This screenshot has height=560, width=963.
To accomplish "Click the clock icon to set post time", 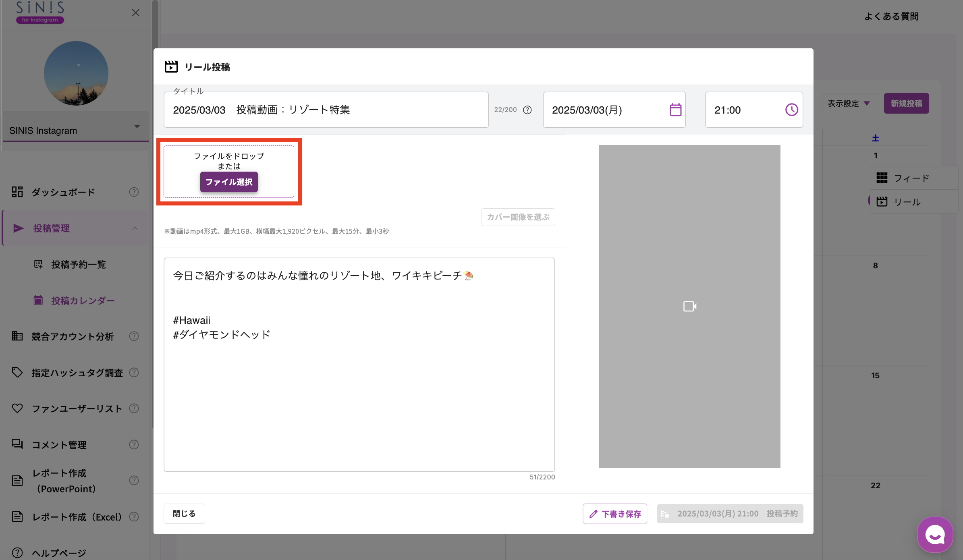I will (x=791, y=110).
